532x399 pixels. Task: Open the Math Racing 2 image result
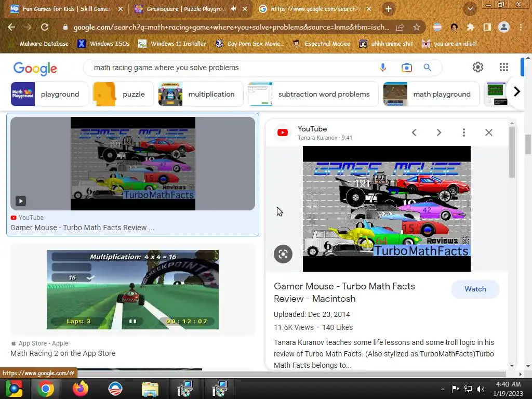tap(132, 289)
